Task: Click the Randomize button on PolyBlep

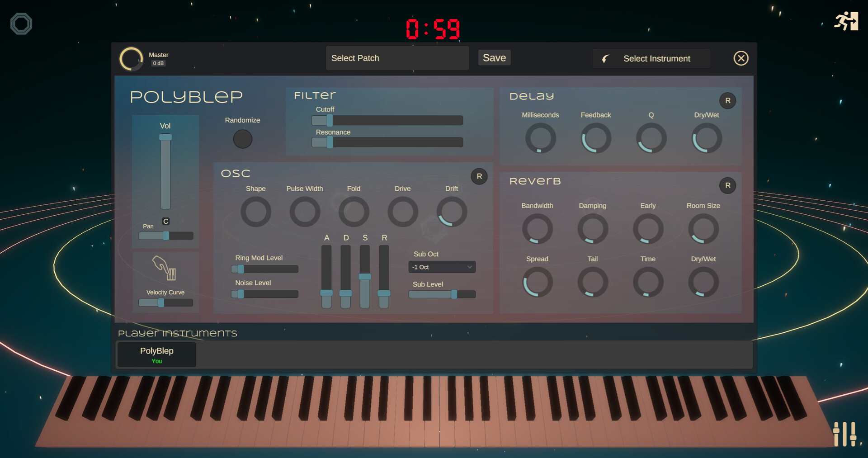Action: (x=242, y=139)
